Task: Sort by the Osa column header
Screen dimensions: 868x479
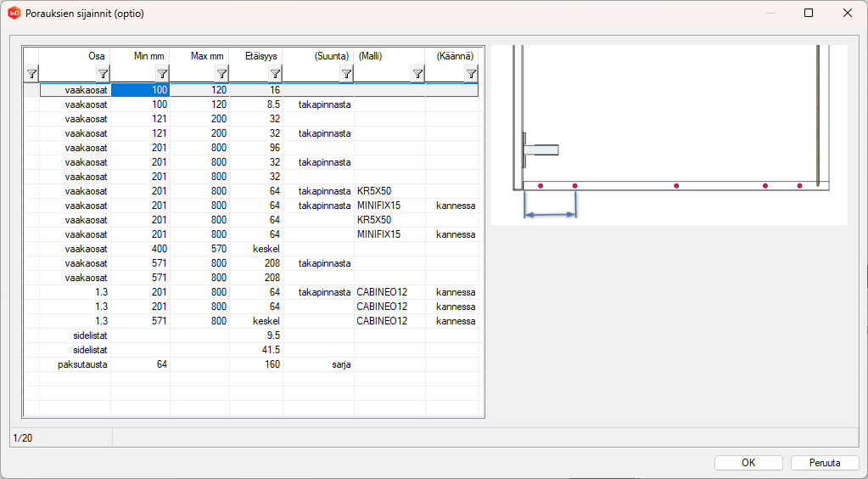Action: (x=75, y=55)
